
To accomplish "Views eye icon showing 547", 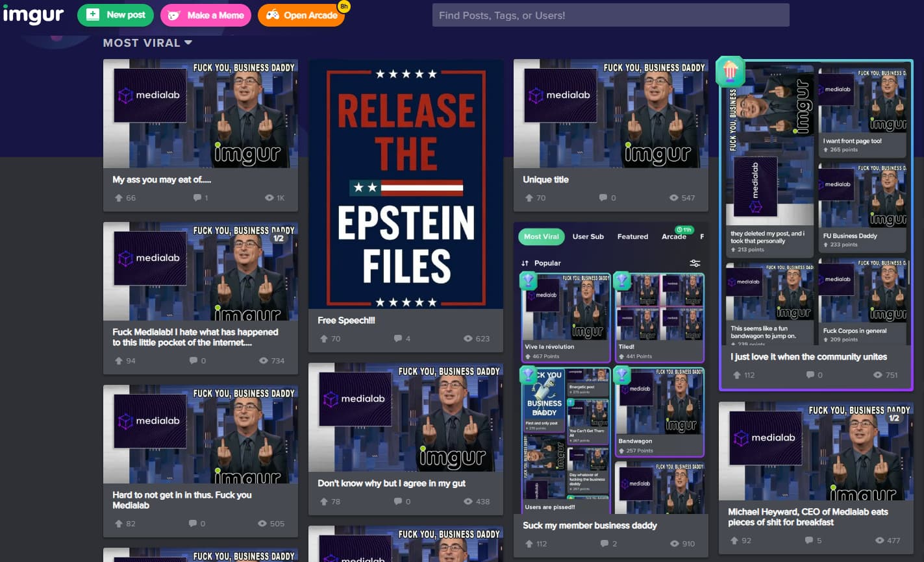I will coord(674,198).
